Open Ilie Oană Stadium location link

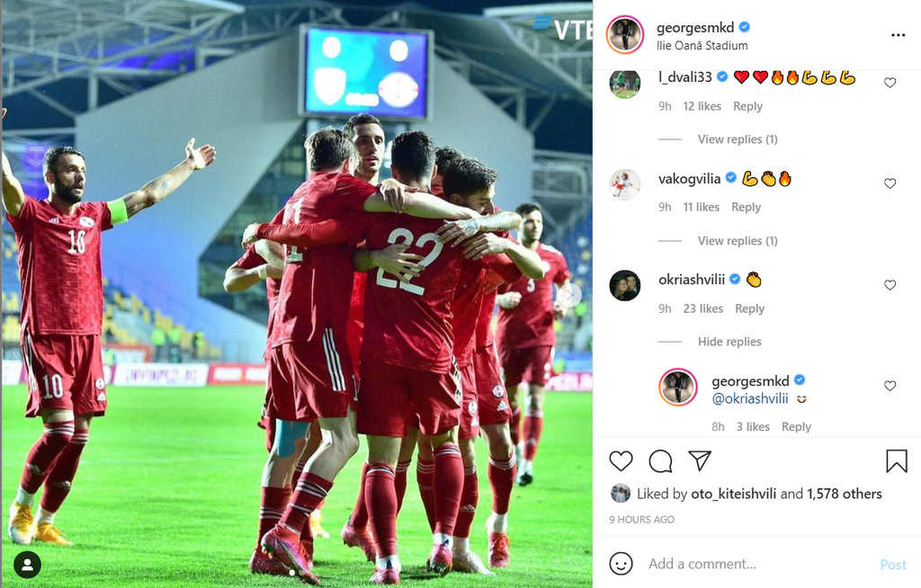[x=702, y=45]
